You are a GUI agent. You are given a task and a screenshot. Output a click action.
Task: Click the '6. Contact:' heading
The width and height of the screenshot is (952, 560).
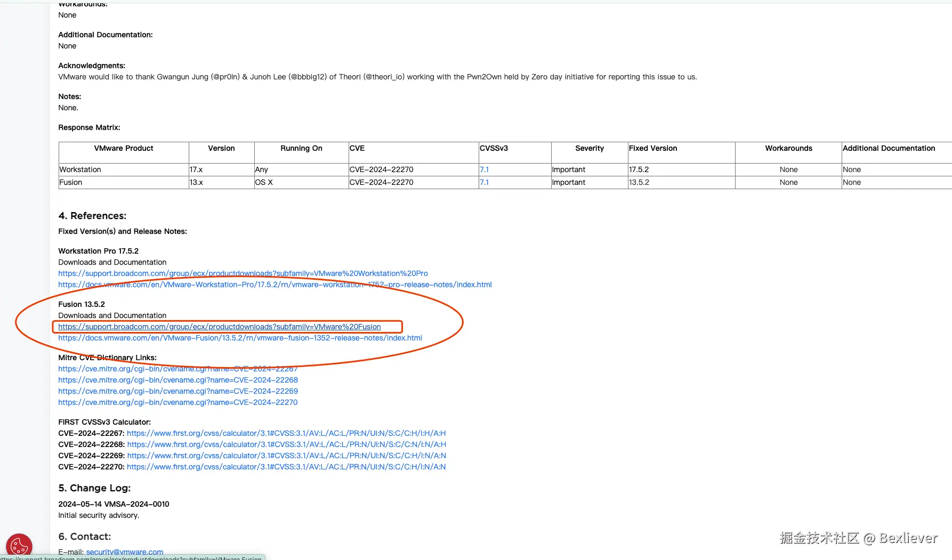(85, 537)
